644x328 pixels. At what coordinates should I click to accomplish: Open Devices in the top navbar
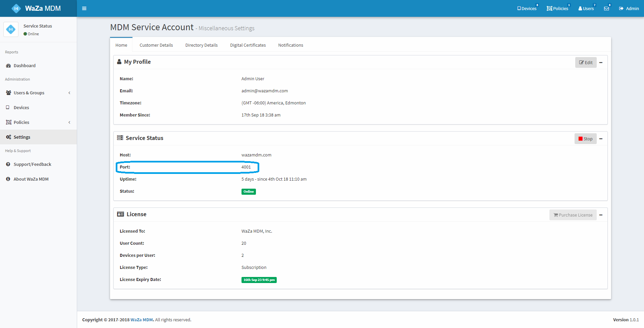(x=527, y=8)
